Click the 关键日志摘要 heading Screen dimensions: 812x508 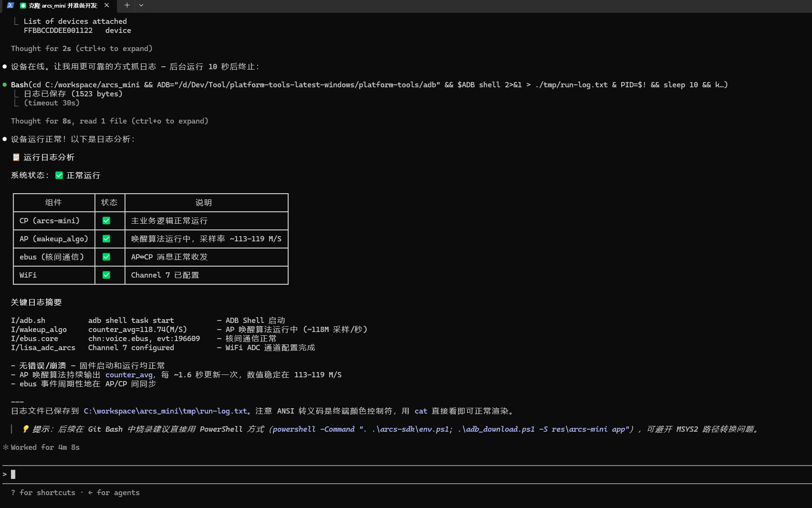coord(36,302)
